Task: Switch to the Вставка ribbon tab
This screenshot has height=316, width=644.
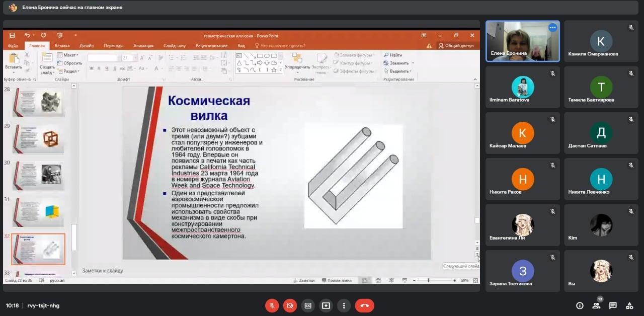Action: 62,46
